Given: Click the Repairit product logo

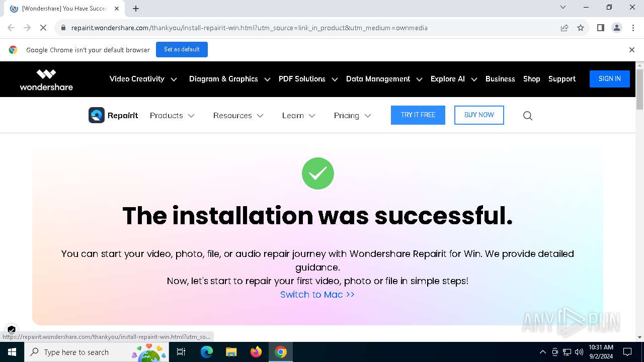Looking at the screenshot, I should coord(113,115).
